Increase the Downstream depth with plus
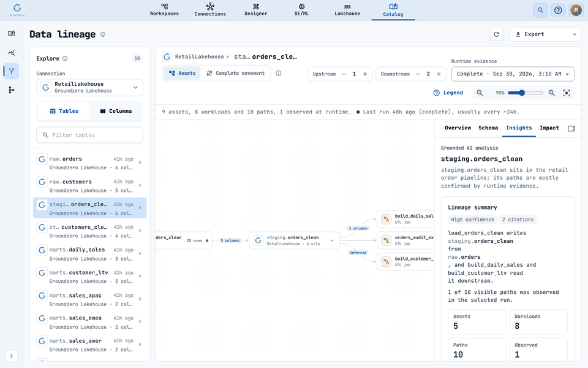The width and height of the screenshot is (588, 368). (x=439, y=74)
